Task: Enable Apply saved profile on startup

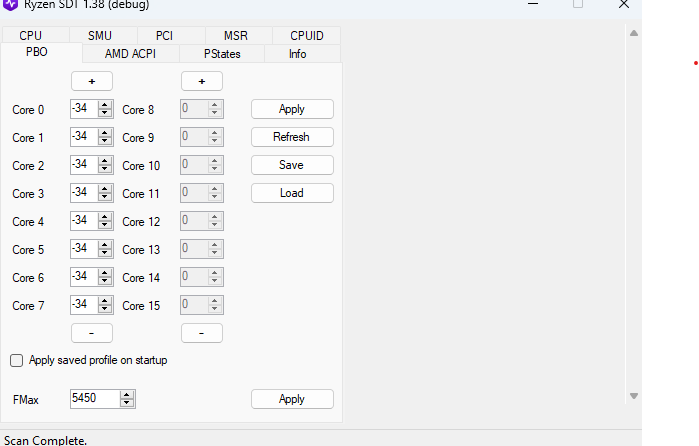Action: coord(16,360)
